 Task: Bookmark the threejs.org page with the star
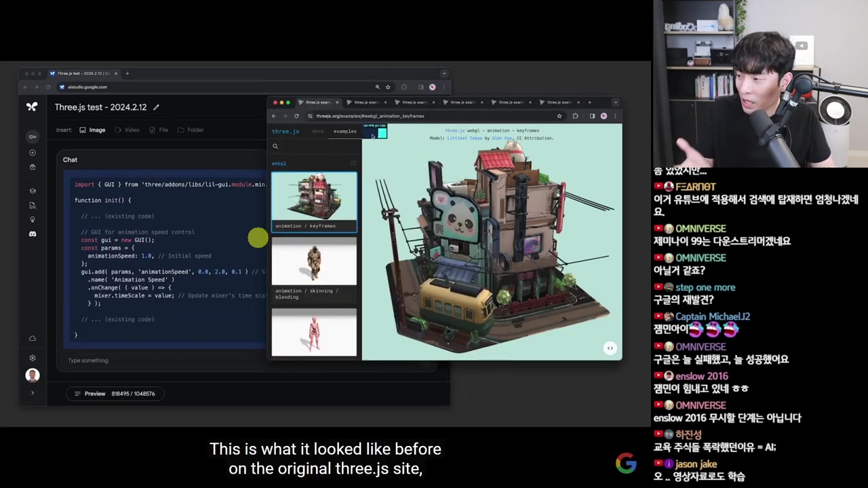(559, 116)
